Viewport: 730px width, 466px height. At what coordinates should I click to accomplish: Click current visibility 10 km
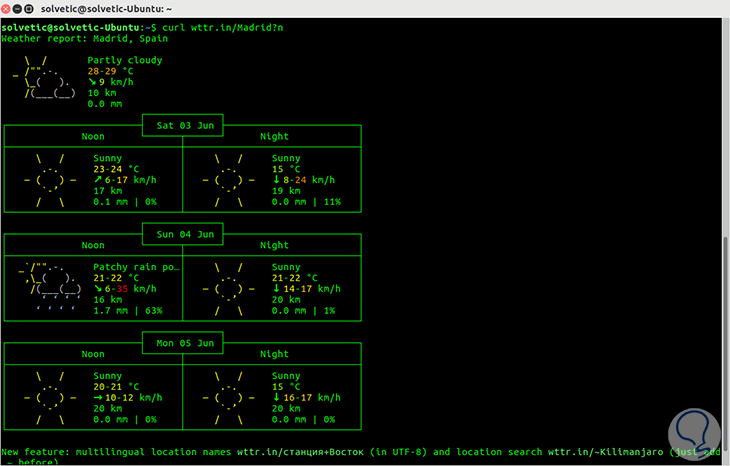tap(102, 93)
